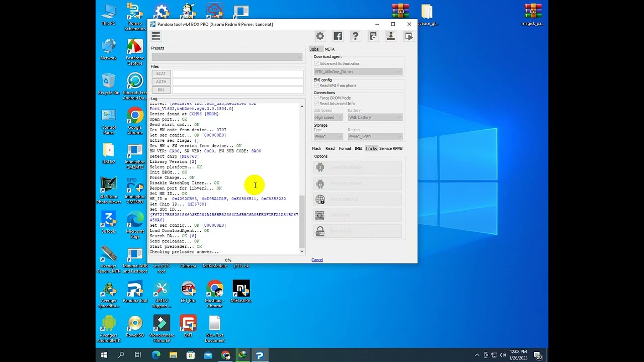644x362 pixels.
Task: Select the Locks tab
Action: pyautogui.click(x=371, y=149)
